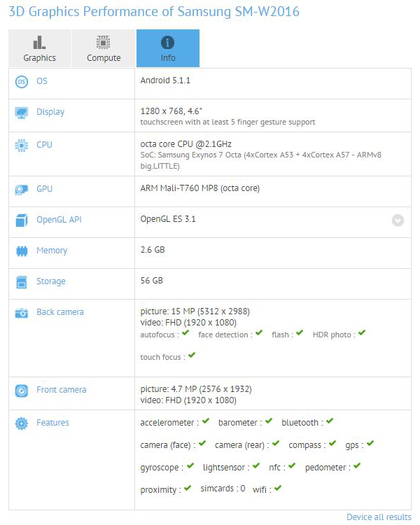Screen dimensions: 420x525
Task: Expand the OpenGL ES 3.1 details arrow
Action: [x=398, y=220]
